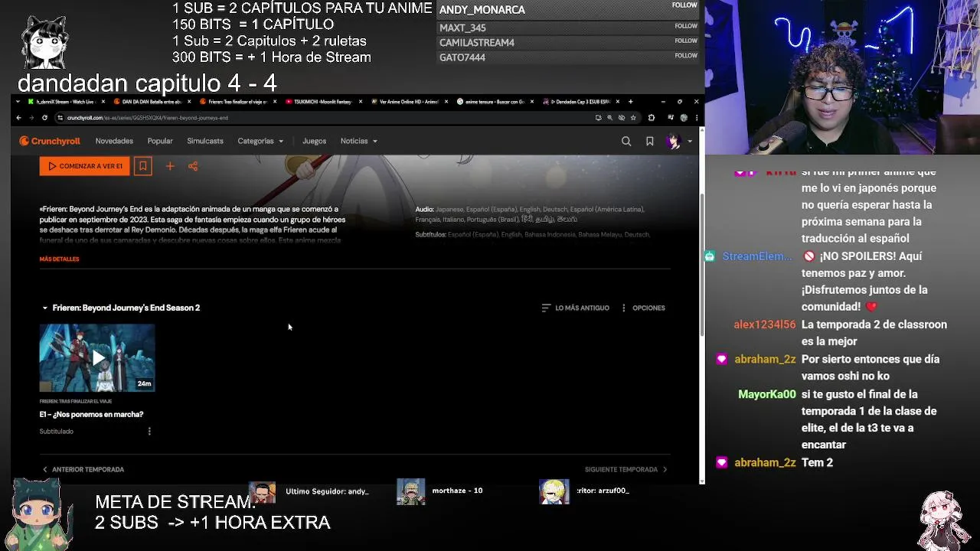Open E1 – ¿Nos ponemos en marcha? title
This screenshot has width=980, height=551.
pyautogui.click(x=91, y=414)
